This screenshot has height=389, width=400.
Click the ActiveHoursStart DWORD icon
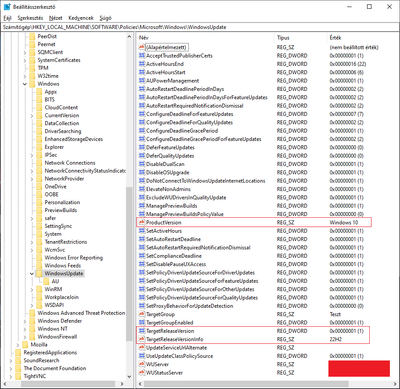(142, 72)
